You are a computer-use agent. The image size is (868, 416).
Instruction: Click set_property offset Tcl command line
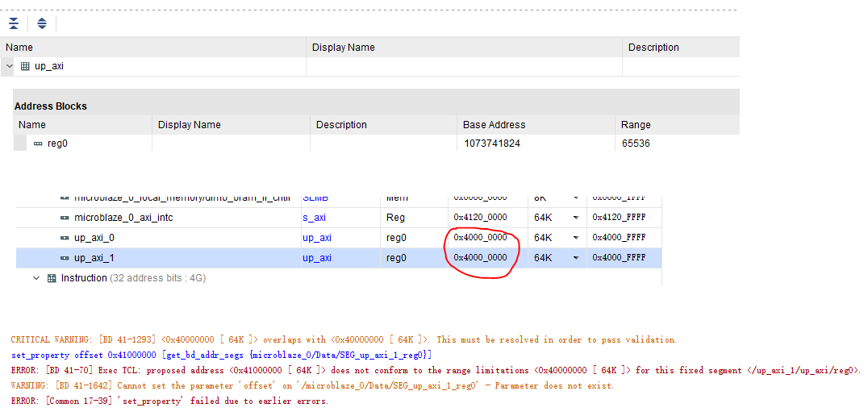221,355
